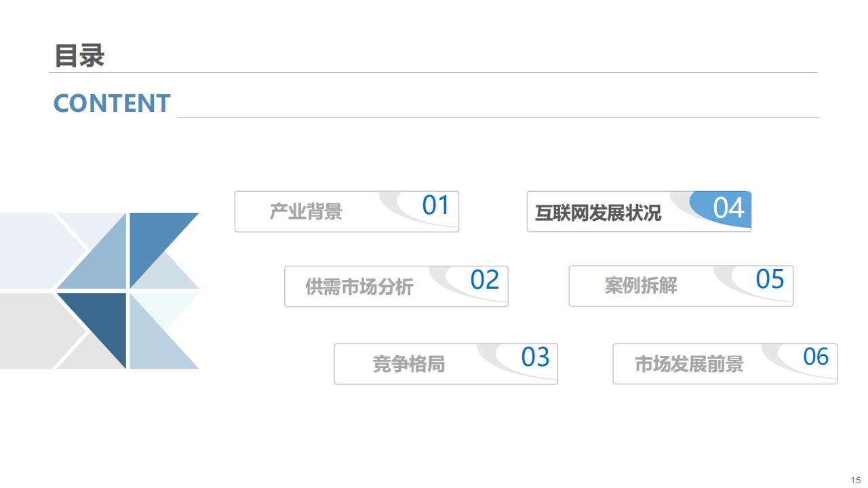This screenshot has height=488, width=868.
Task: Click the medium blue top-right triangle
Action: coord(153,237)
